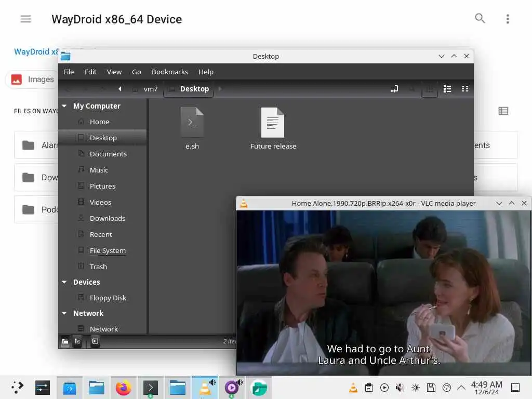Open the Edit menu
The image size is (532, 399).
pyautogui.click(x=90, y=72)
